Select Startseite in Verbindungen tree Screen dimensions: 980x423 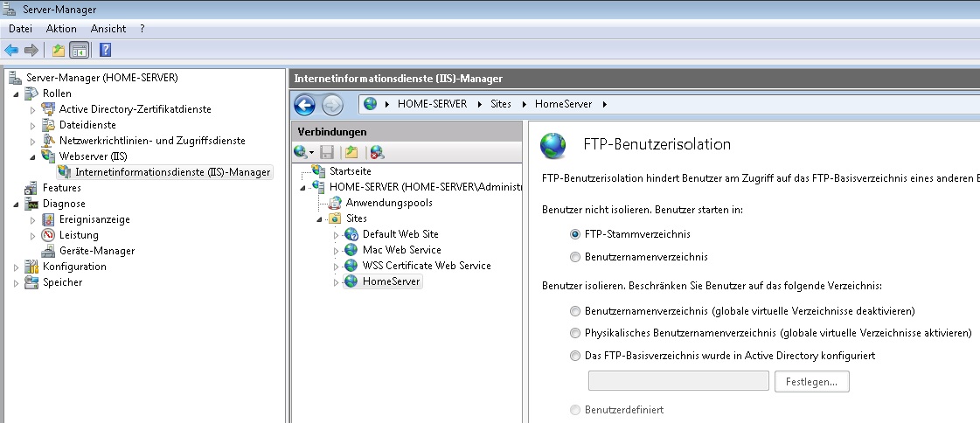[351, 170]
